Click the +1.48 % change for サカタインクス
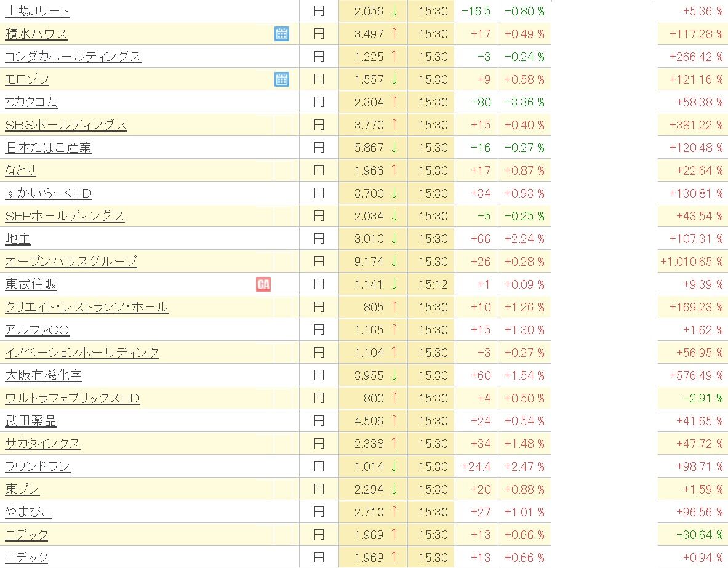 pyautogui.click(x=524, y=444)
